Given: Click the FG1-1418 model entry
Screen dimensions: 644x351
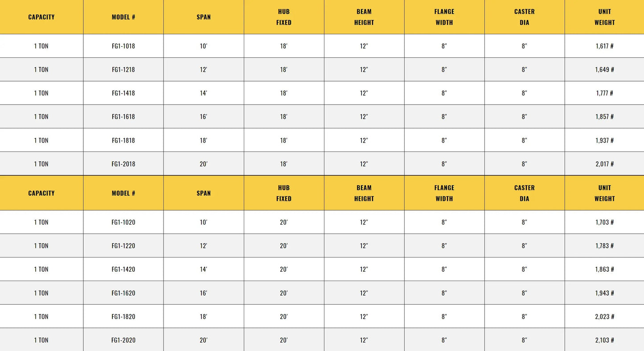Looking at the screenshot, I should 123,93.
